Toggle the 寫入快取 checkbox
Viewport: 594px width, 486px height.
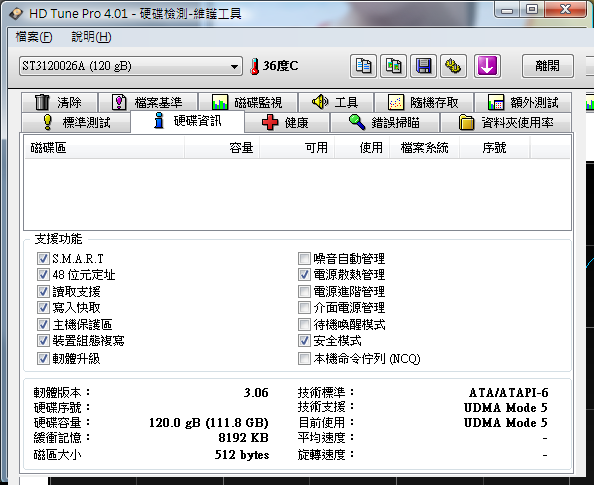(x=43, y=307)
